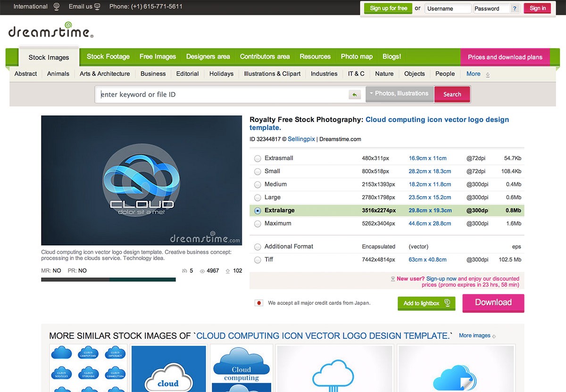Click the eye views icon beside 4967

pos(202,271)
